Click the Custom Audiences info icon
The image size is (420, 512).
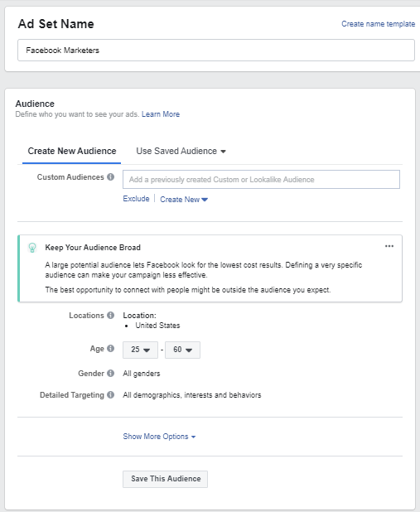(111, 177)
